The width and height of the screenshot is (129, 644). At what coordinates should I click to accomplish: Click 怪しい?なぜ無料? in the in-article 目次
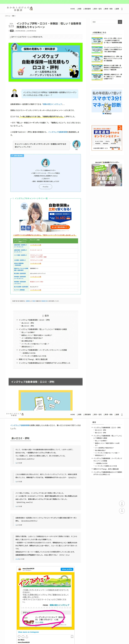coord(28,332)
